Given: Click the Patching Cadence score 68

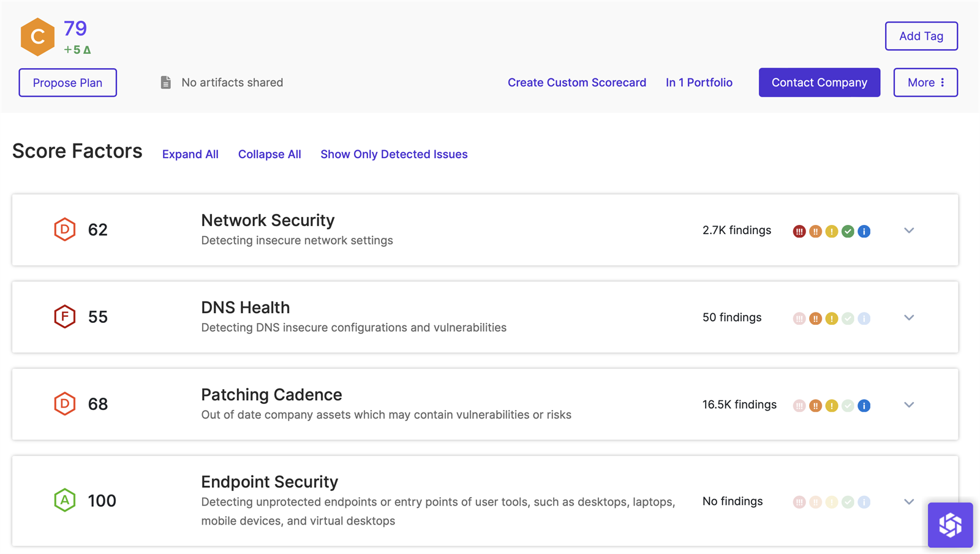Looking at the screenshot, I should coord(98,404).
